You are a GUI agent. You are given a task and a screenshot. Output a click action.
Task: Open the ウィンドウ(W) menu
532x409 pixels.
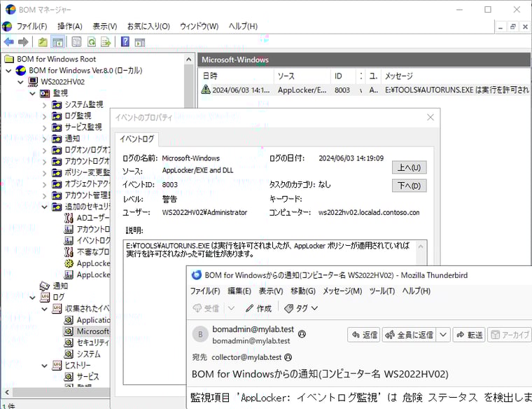199,26
